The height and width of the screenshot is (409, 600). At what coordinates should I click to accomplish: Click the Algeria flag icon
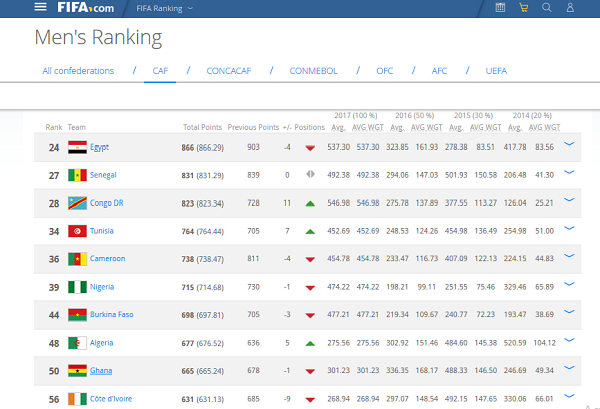77,343
